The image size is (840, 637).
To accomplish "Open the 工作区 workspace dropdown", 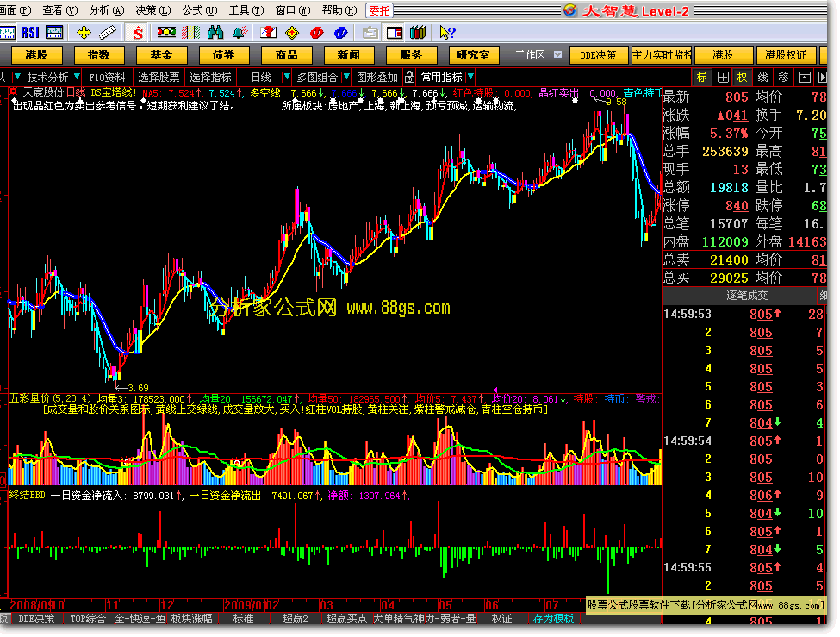I will point(557,54).
